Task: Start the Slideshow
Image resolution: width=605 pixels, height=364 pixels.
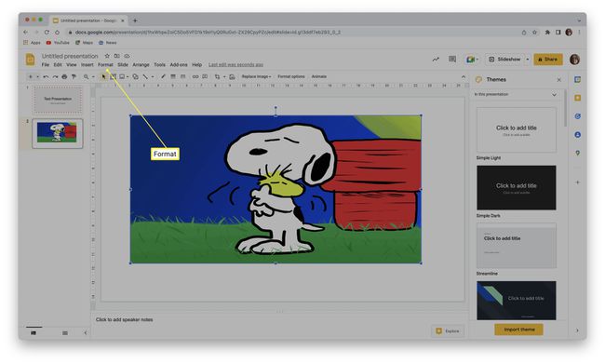Action: [x=505, y=60]
